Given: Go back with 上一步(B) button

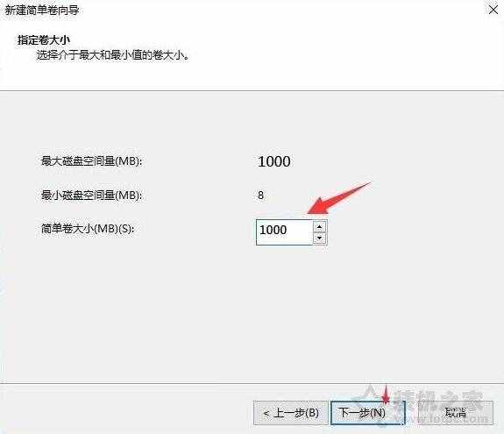Looking at the screenshot, I should point(291,413).
